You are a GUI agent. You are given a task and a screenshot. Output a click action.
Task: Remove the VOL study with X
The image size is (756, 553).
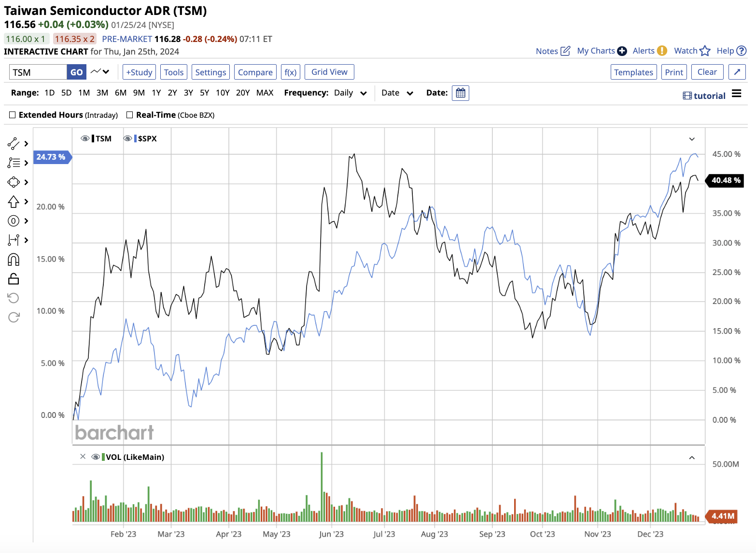pyautogui.click(x=83, y=456)
